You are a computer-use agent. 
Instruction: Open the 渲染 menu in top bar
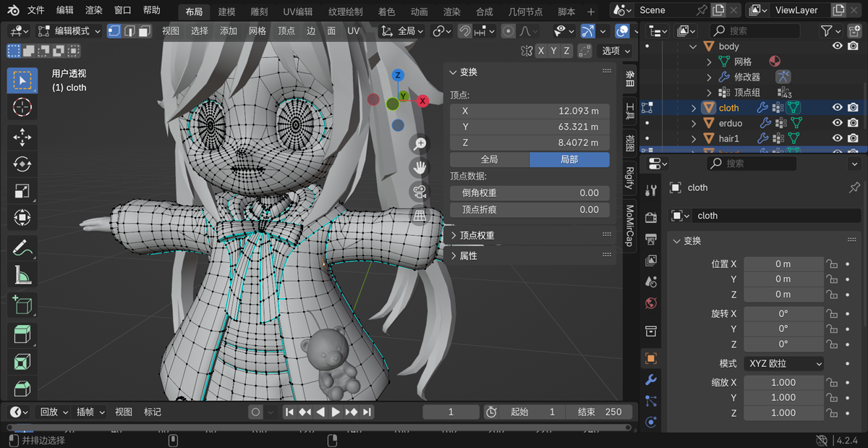coord(93,10)
